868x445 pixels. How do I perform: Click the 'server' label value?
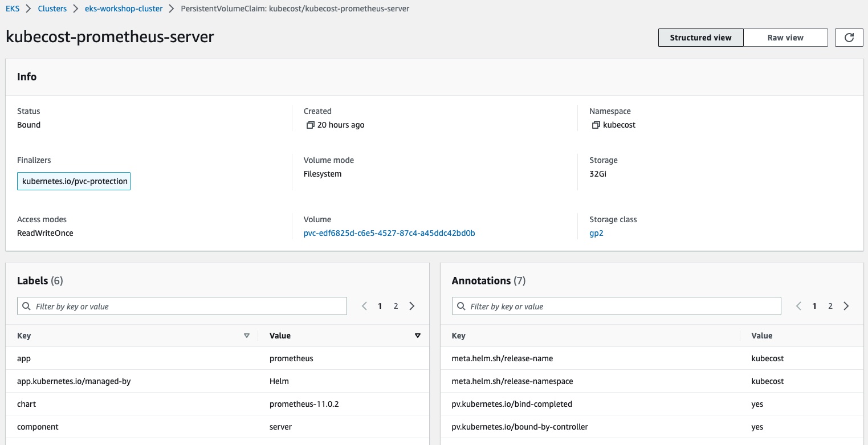pos(280,427)
